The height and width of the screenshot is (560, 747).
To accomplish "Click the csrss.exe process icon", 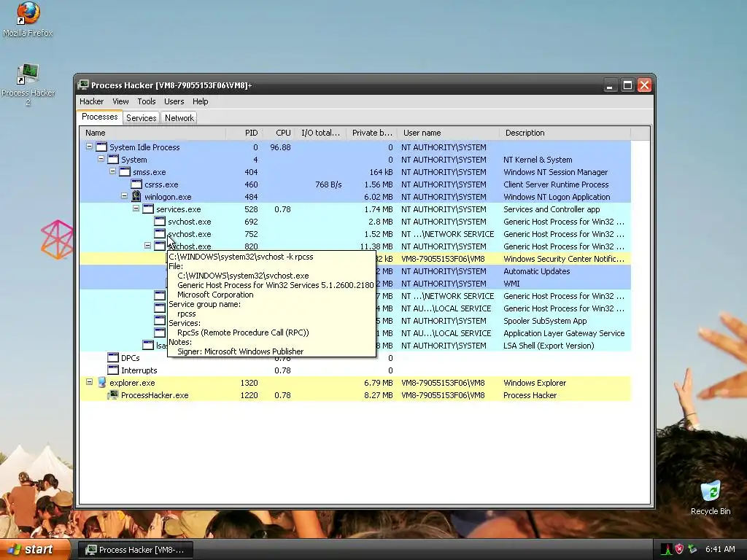I will point(136,184).
